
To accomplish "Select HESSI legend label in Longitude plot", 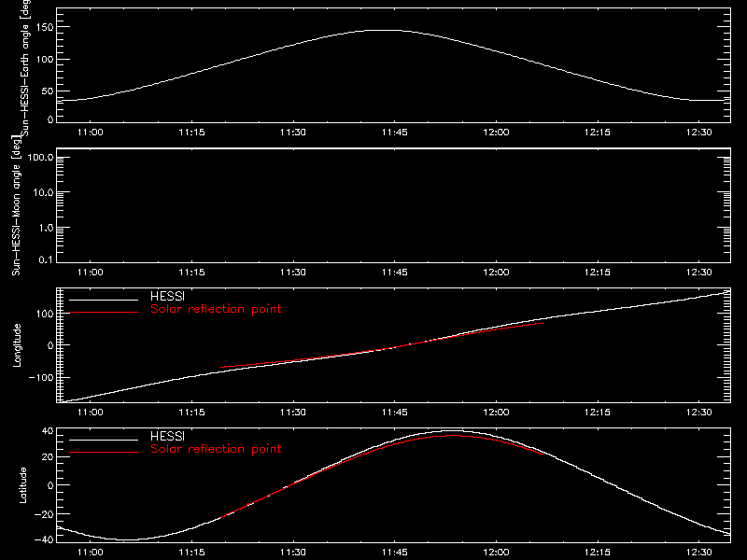I will point(167,296).
